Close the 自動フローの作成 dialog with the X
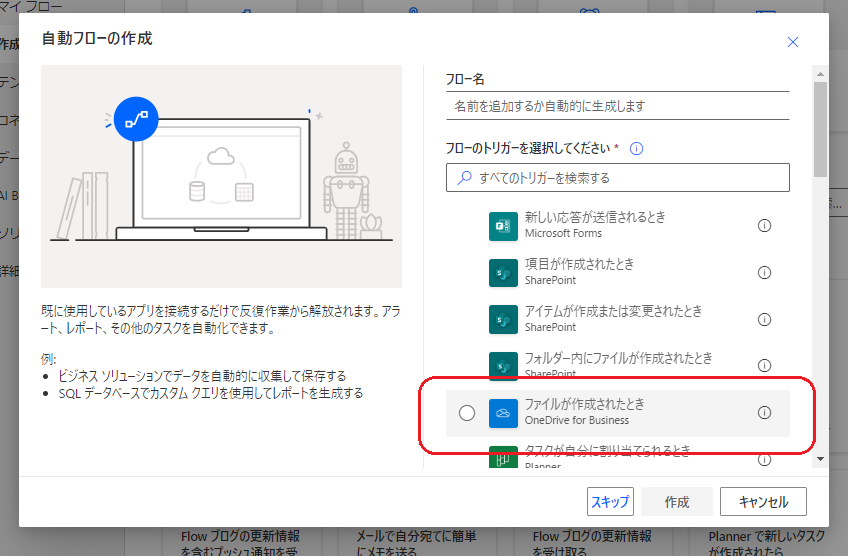Viewport: 848px width, 556px height. tap(792, 42)
